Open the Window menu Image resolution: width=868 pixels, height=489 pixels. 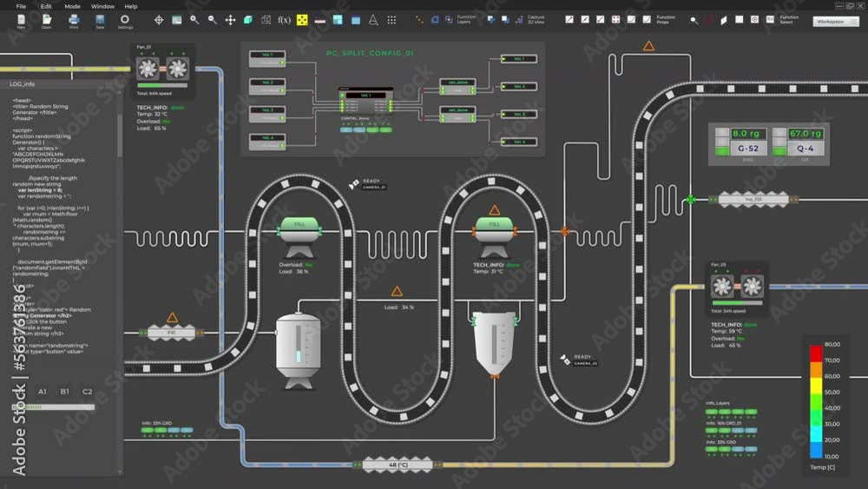point(102,6)
